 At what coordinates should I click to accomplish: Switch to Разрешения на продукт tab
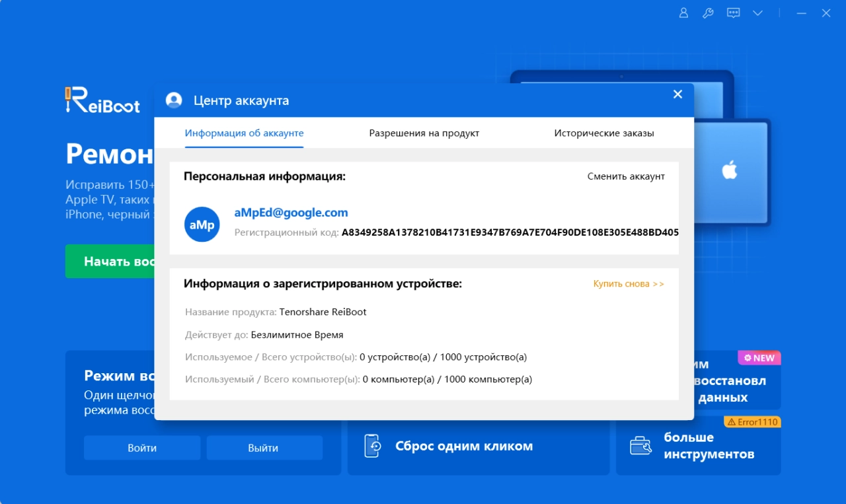coord(424,133)
